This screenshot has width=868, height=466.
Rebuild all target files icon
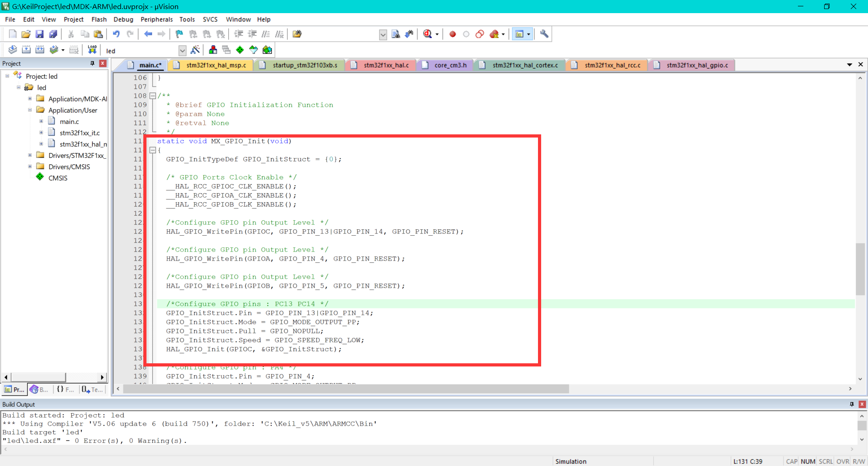[x=40, y=50]
